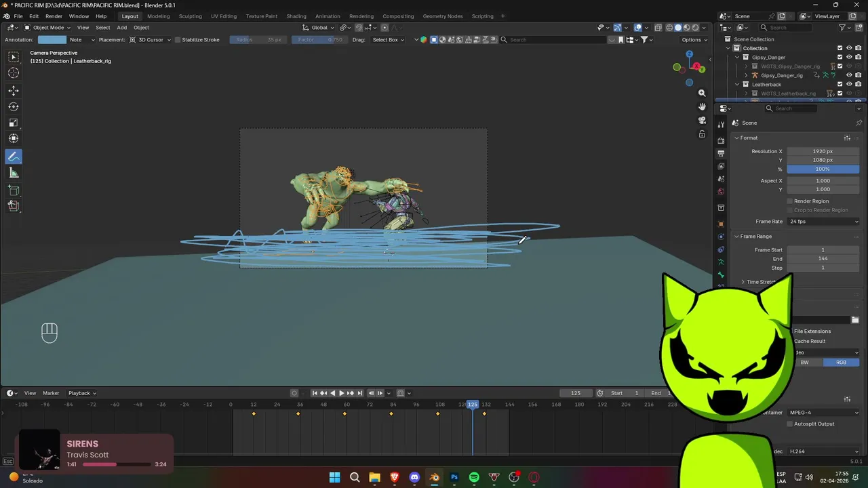The width and height of the screenshot is (868, 488).
Task: Toggle the camera view icon in viewport
Action: (x=702, y=120)
